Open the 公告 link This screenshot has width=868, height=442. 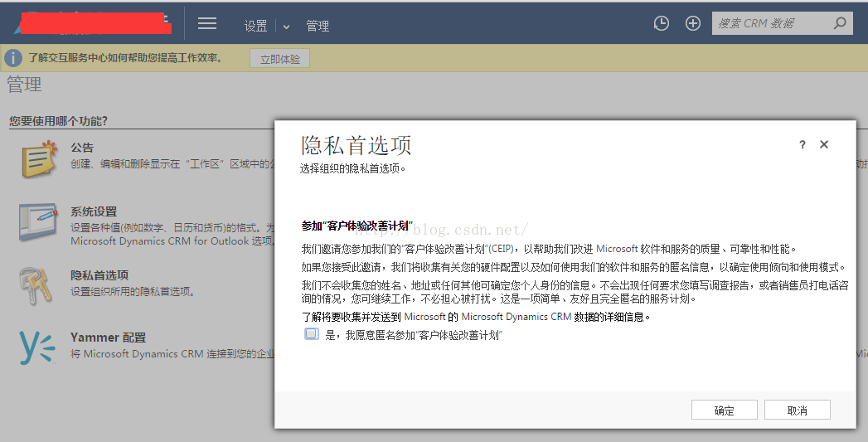tap(82, 148)
